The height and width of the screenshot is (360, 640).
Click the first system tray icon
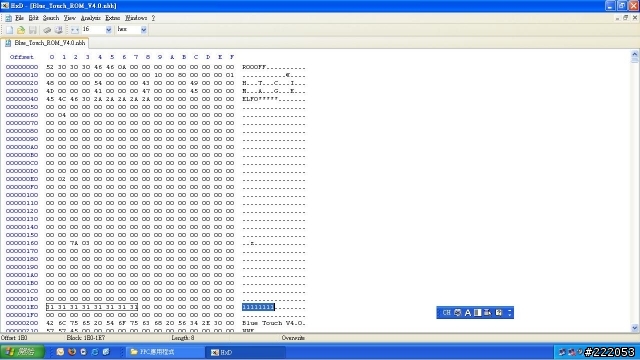tap(562, 352)
